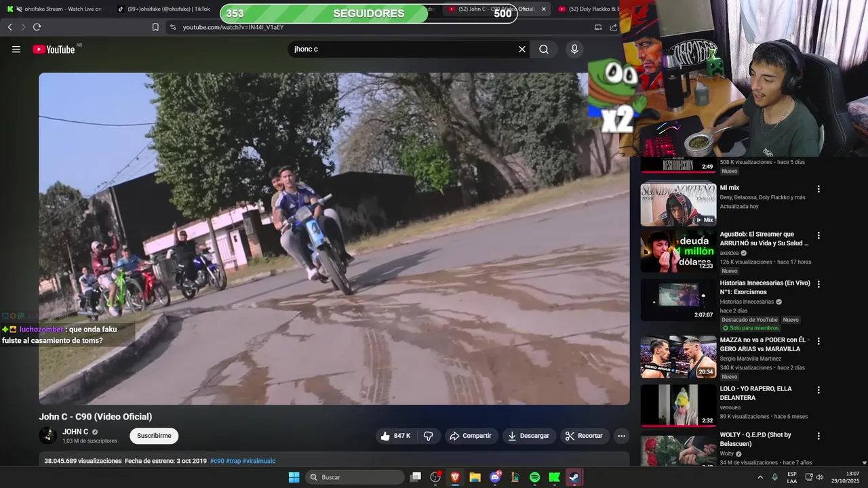
Task: Open the #c90 hashtag link
Action: tap(217, 461)
